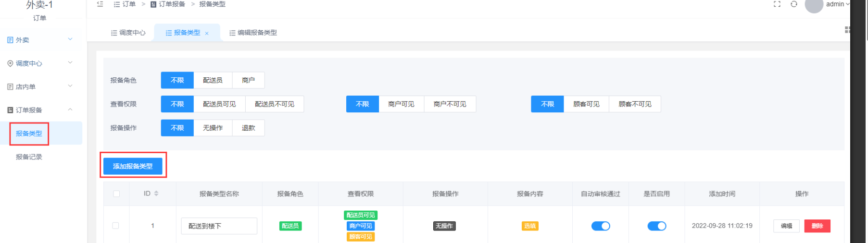Select 商户可见 filter
The width and height of the screenshot is (868, 243).
click(x=401, y=104)
